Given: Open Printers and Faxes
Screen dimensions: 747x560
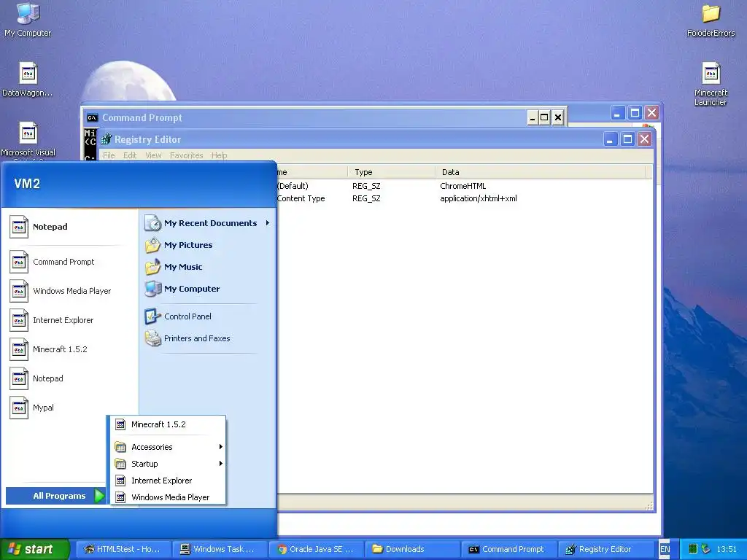Looking at the screenshot, I should 197,338.
